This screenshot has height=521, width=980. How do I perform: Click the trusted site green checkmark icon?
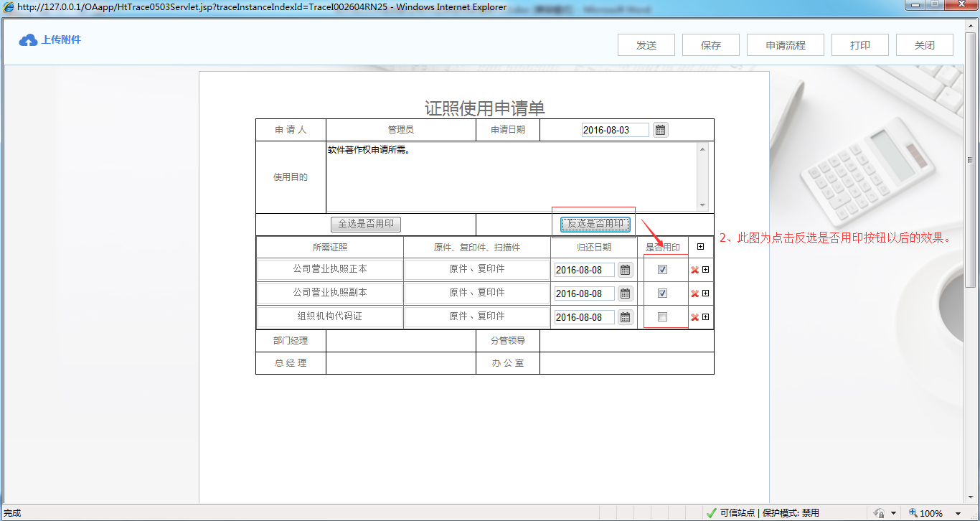click(x=711, y=512)
